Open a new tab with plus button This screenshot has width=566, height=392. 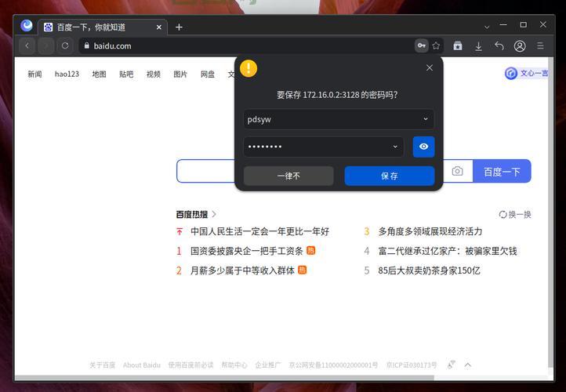click(179, 27)
